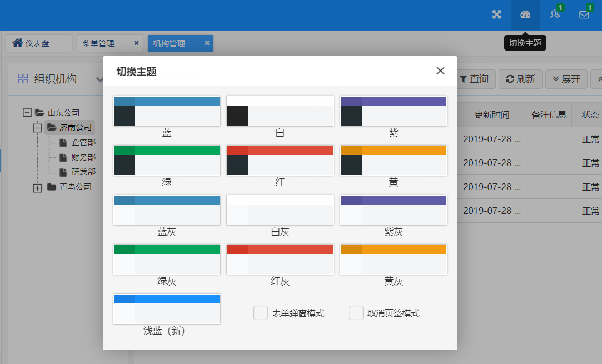Apply the 绿灰 theme thumbnail

(x=167, y=260)
